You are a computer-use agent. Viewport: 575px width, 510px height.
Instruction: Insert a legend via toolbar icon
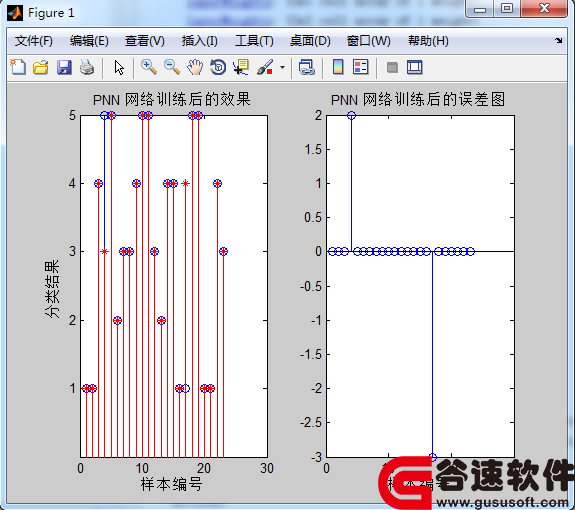pos(360,67)
